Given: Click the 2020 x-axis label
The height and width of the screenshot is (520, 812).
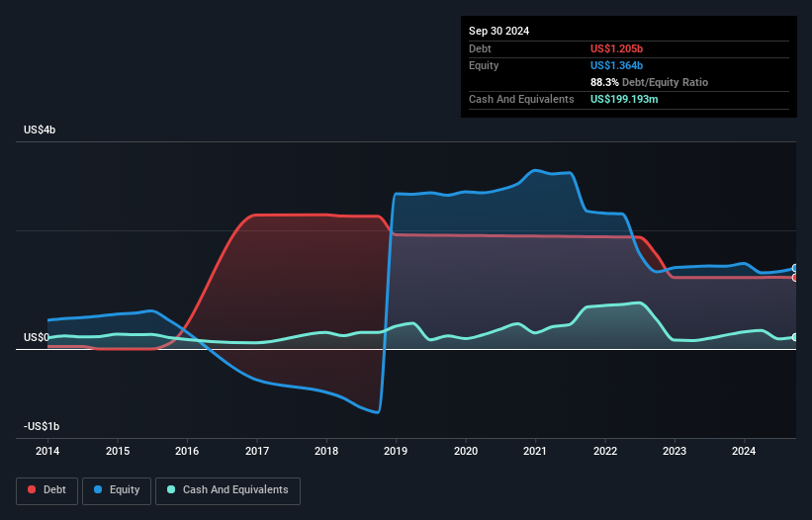Looking at the screenshot, I should 466,451.
